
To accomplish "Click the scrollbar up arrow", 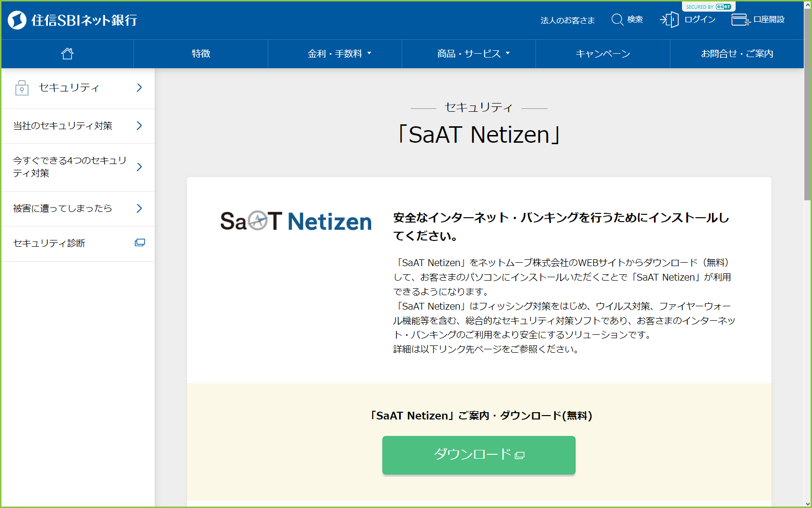I will pyautogui.click(x=808, y=4).
